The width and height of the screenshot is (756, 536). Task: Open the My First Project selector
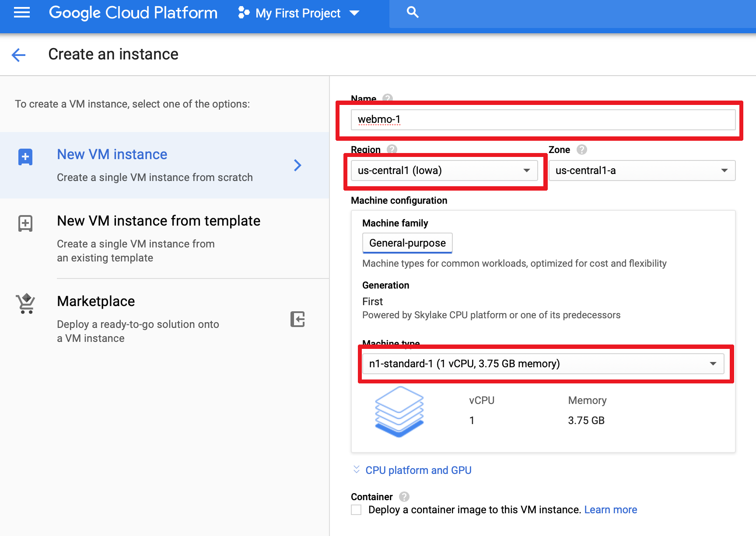298,13
